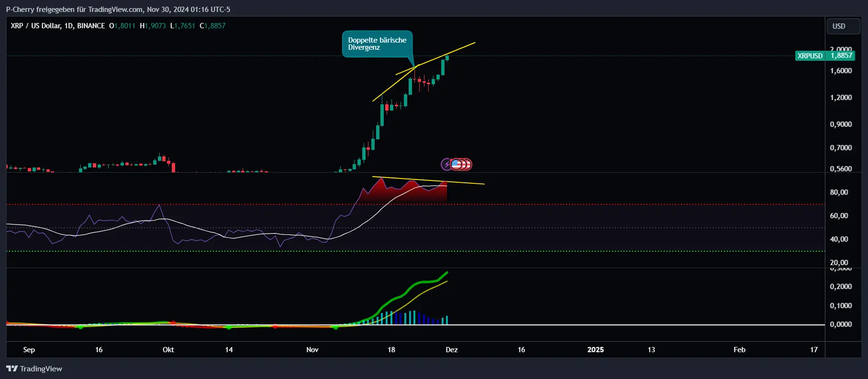This screenshot has height=379, width=868.
Task: Click the 60,00 RSI axis label
Action: tap(839, 216)
